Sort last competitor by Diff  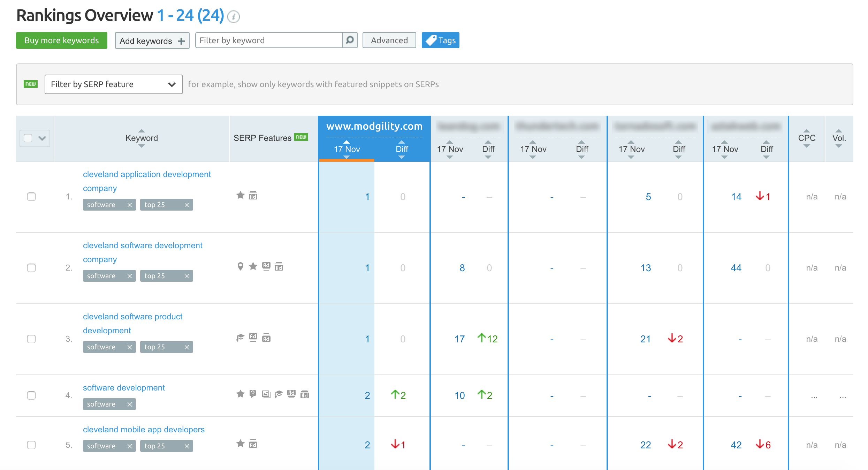767,149
